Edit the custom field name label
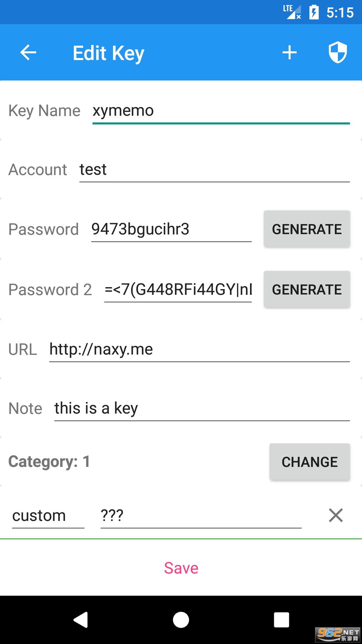The width and height of the screenshot is (362, 644). (x=48, y=516)
